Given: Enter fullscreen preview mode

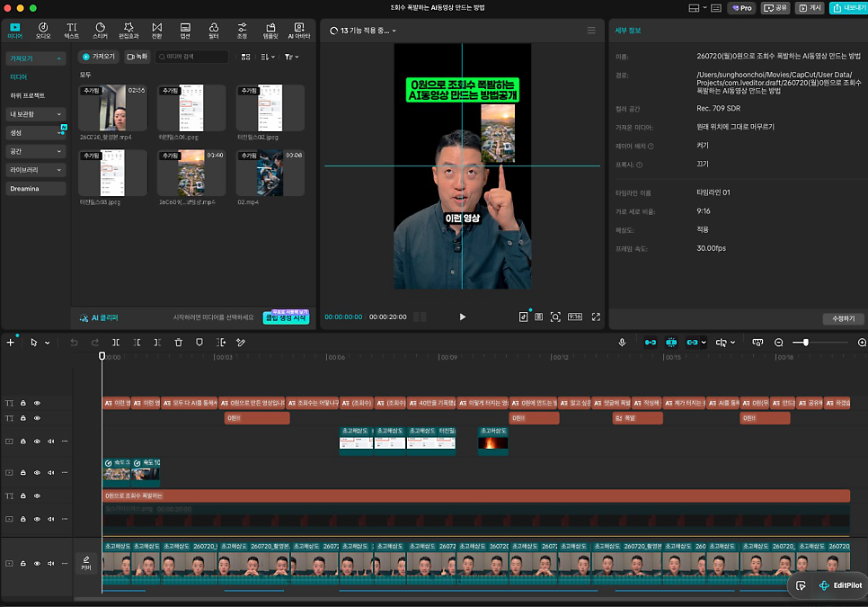Looking at the screenshot, I should 596,317.
